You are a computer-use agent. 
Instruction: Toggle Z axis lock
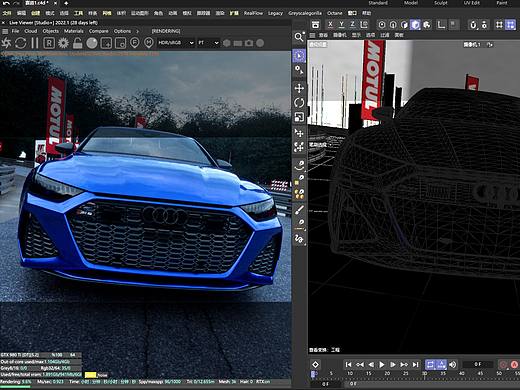(352, 24)
